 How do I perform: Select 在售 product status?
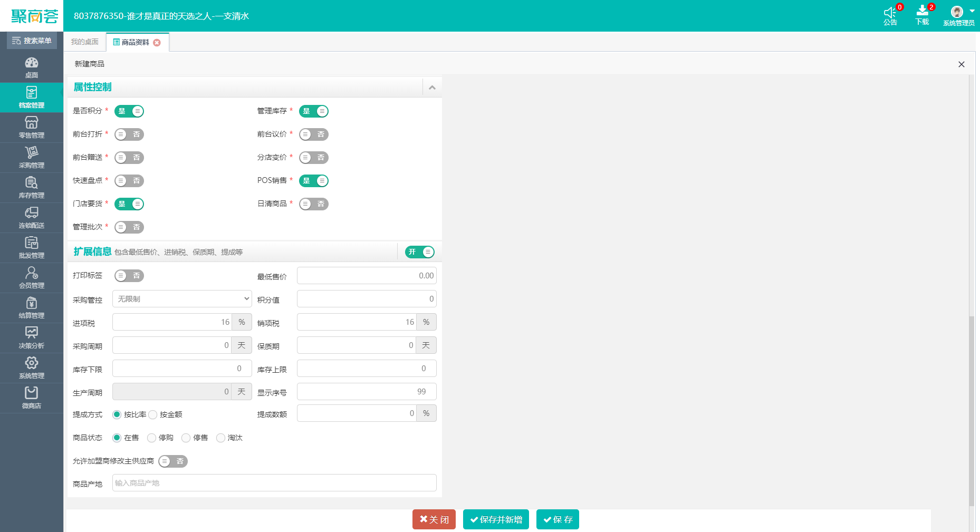[117, 438]
